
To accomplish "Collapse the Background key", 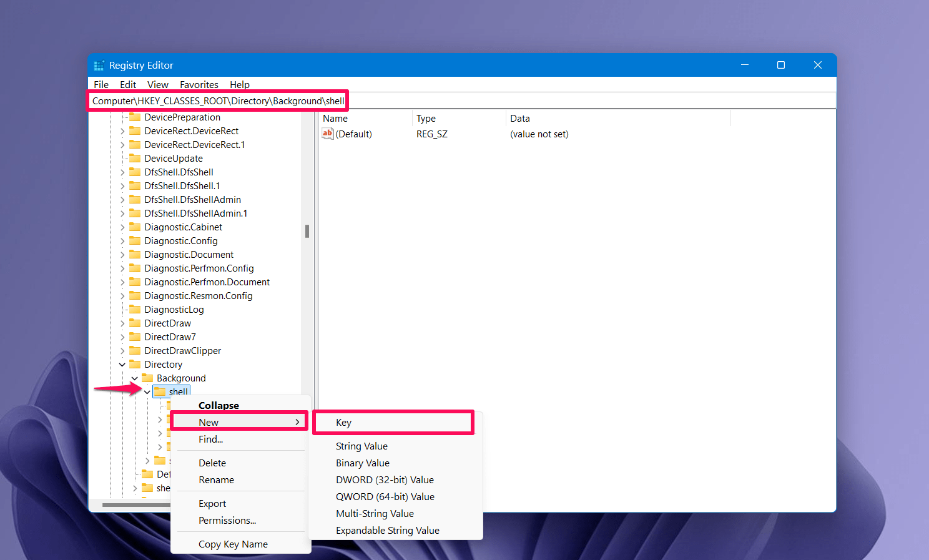I will tap(135, 378).
